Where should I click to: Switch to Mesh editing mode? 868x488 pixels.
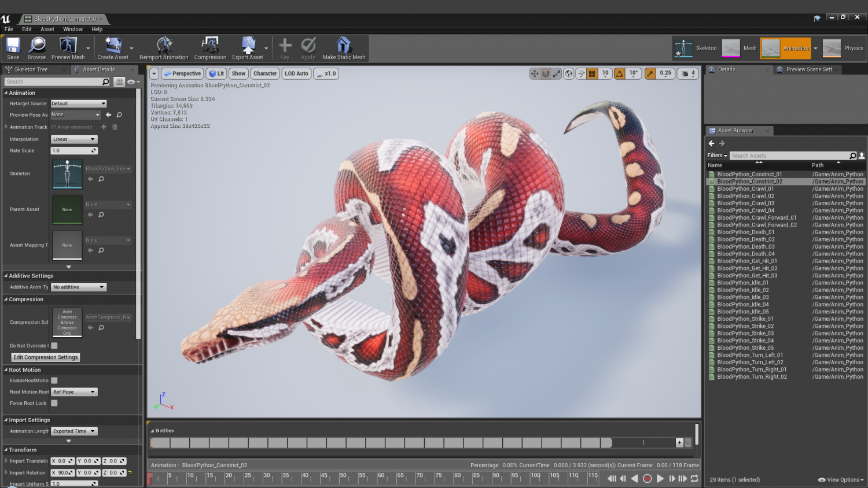pos(739,48)
